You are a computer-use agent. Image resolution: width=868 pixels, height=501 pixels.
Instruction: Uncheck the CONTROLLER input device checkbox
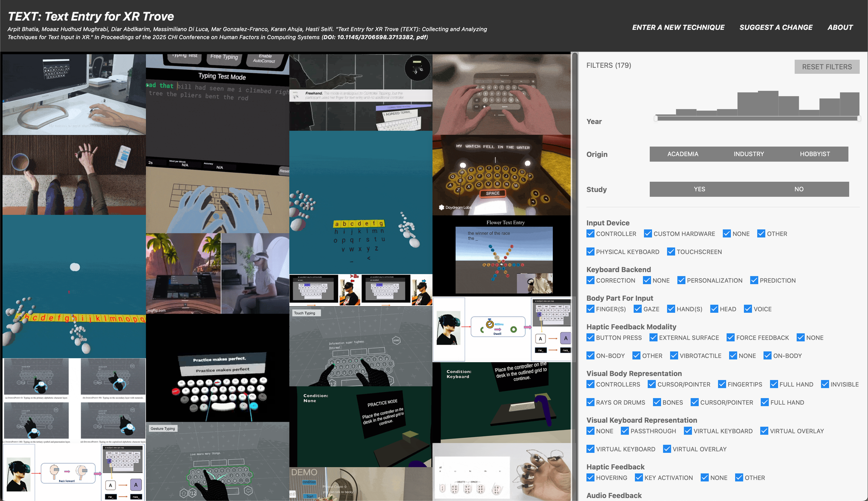pyautogui.click(x=590, y=234)
